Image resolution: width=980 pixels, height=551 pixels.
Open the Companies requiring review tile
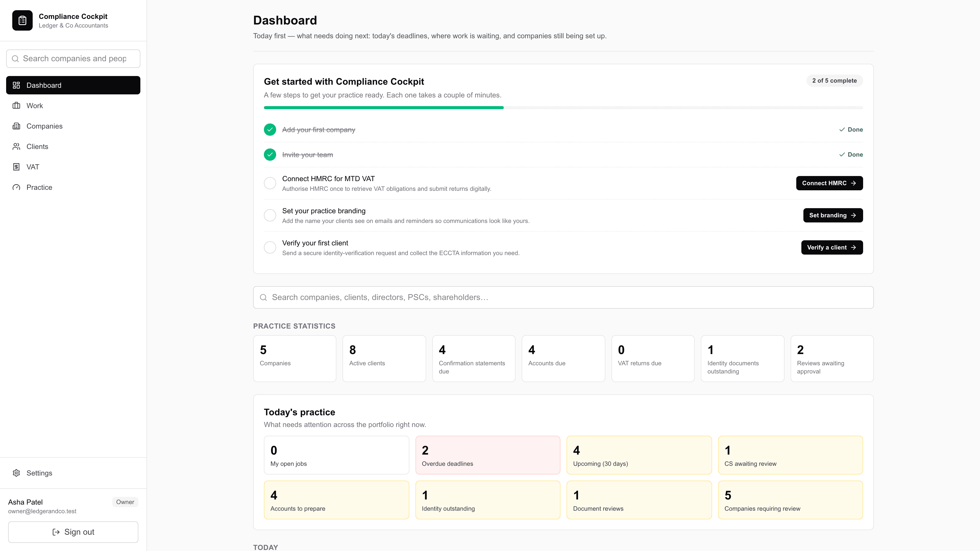tap(791, 500)
